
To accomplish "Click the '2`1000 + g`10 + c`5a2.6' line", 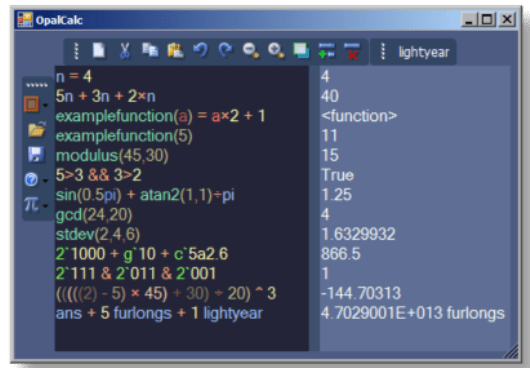I will pos(142,254).
